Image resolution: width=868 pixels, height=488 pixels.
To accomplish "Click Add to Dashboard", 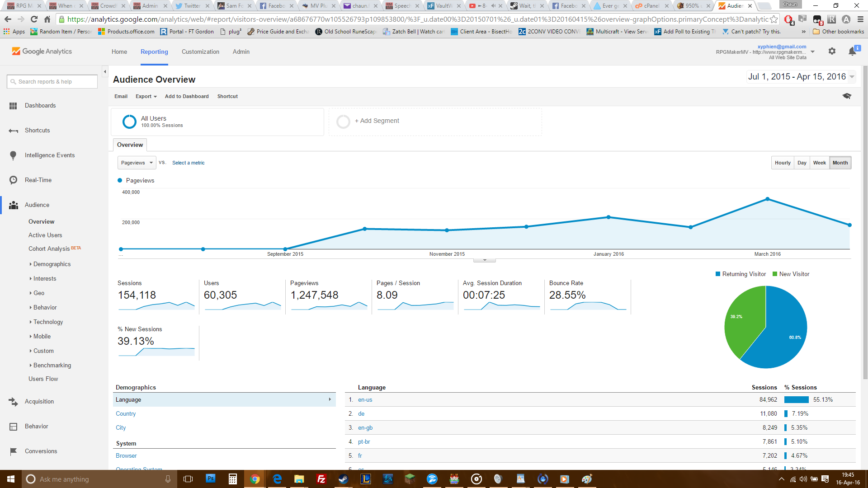I will tap(187, 97).
